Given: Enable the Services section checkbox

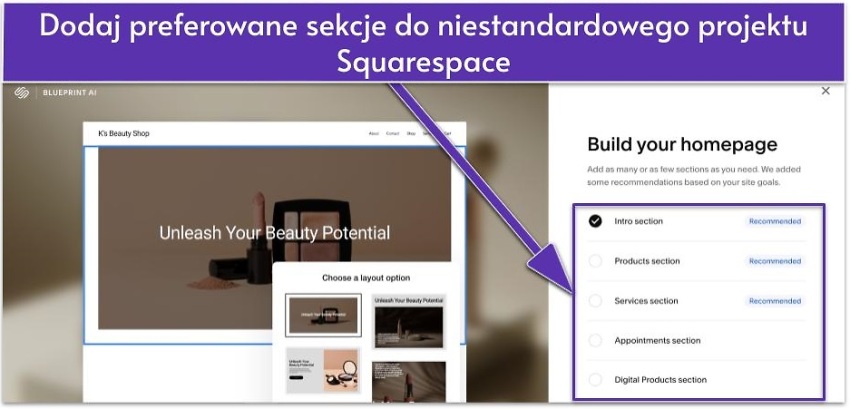Looking at the screenshot, I should click(x=595, y=301).
